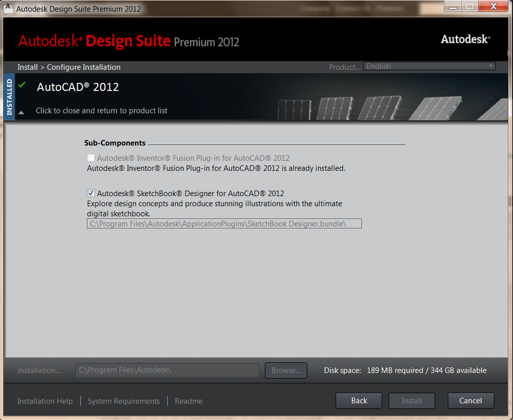Click the green installed checkmark beside AutoCAD 2012
This screenshot has height=420, width=513.
pos(22,85)
